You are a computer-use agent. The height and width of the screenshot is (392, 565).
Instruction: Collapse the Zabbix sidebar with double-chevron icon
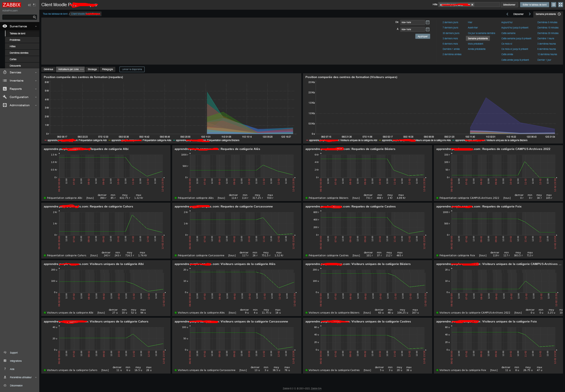(x=29, y=5)
